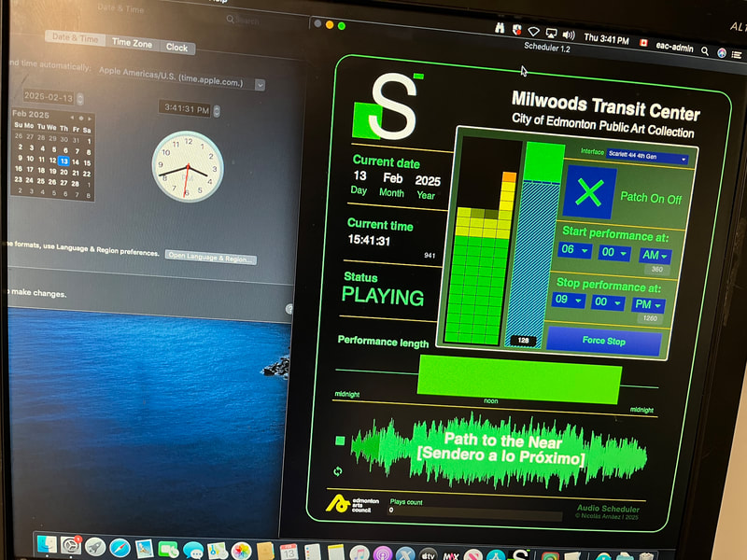Click the analog clock face

point(188,166)
